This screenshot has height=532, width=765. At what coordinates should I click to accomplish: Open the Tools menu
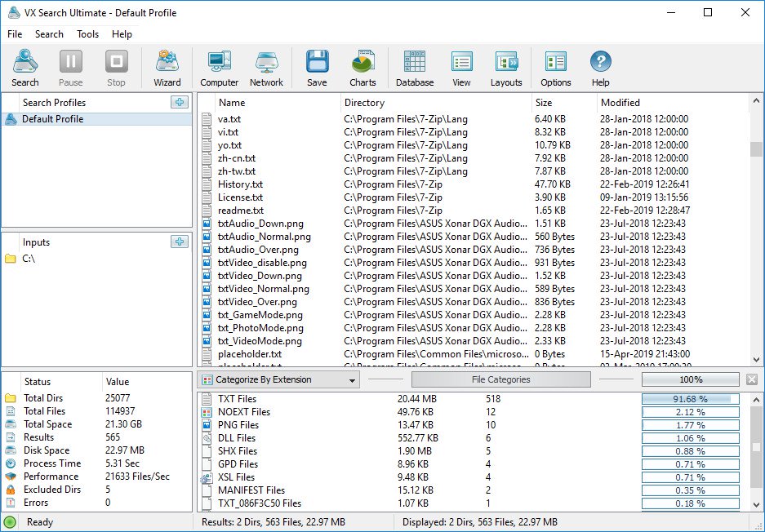87,34
